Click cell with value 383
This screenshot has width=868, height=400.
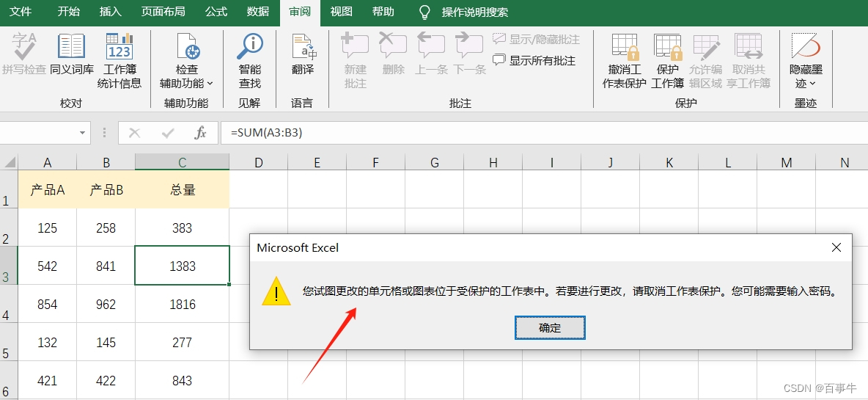point(182,228)
